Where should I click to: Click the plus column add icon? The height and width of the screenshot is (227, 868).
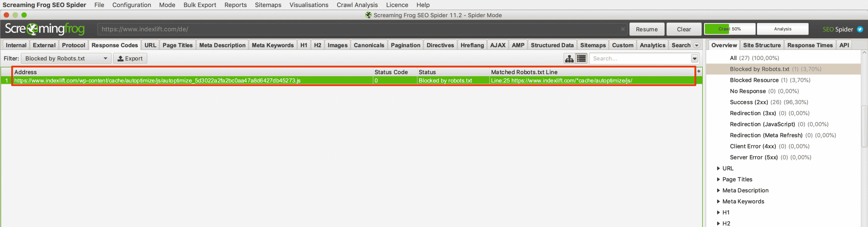coord(698,71)
